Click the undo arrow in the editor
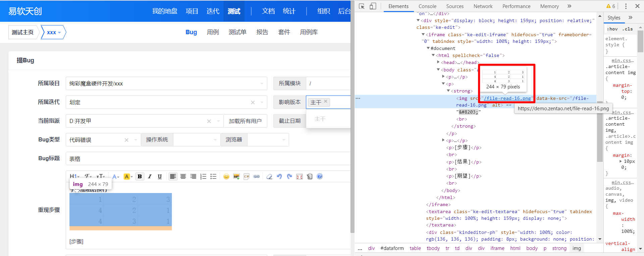The height and width of the screenshot is (256, 644). tap(279, 177)
